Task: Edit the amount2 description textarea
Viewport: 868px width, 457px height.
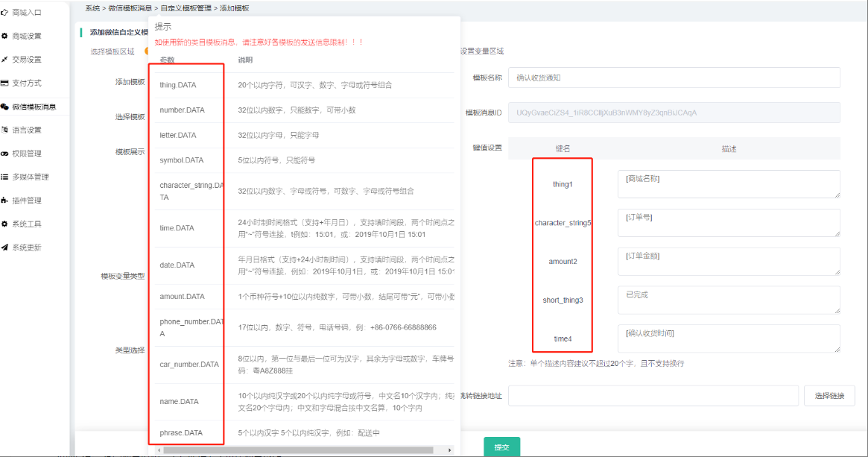Action: [728, 262]
